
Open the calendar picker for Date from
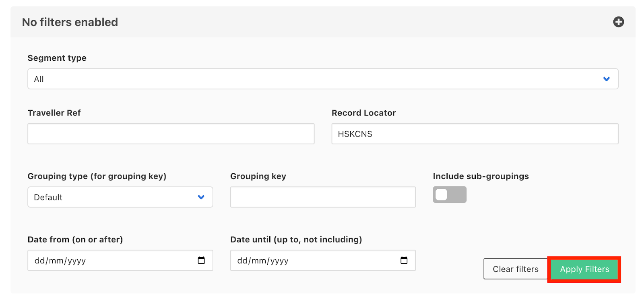point(201,261)
